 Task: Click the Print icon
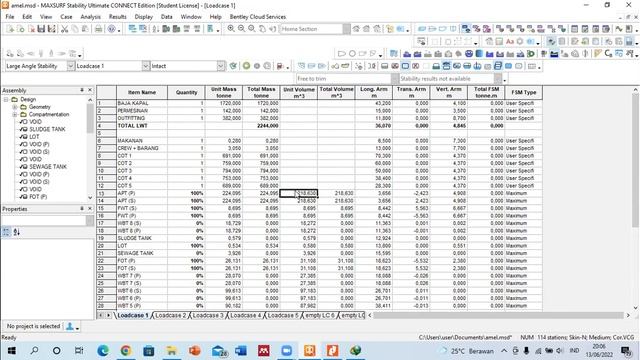98,29
